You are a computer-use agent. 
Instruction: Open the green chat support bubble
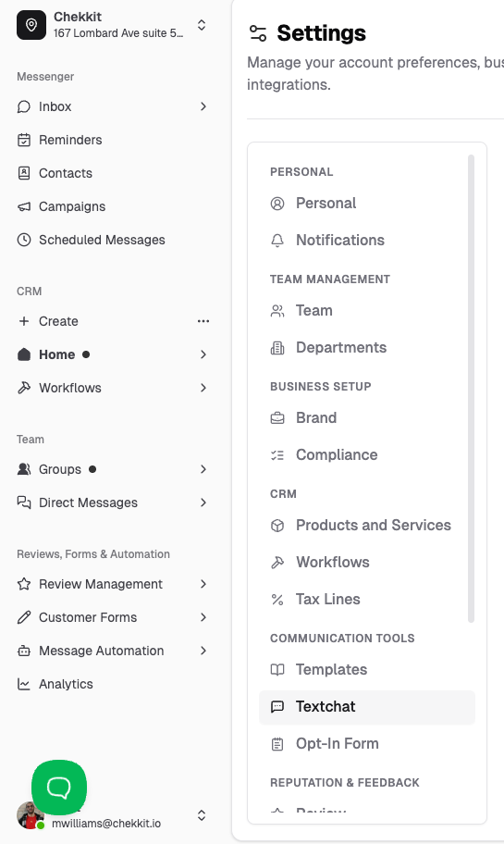(59, 787)
